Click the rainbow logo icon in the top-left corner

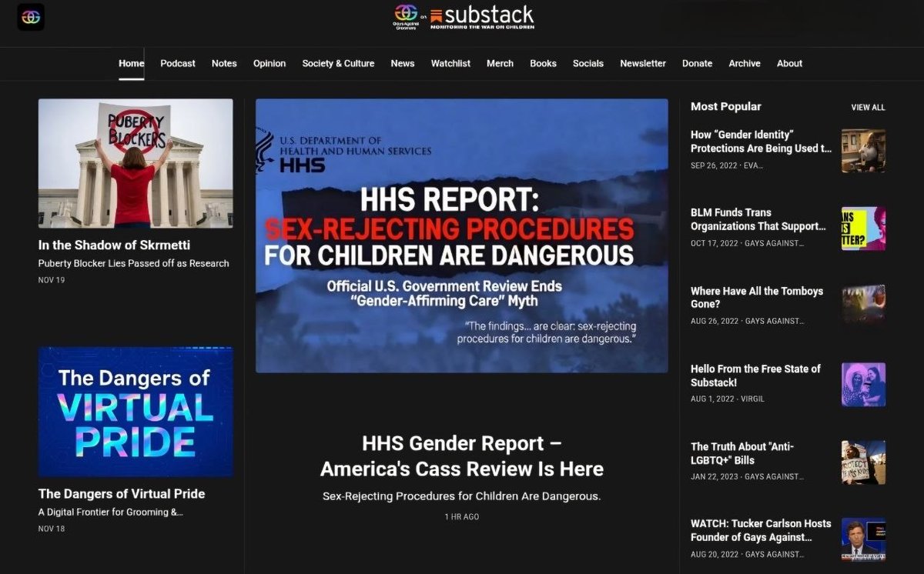coord(31,17)
